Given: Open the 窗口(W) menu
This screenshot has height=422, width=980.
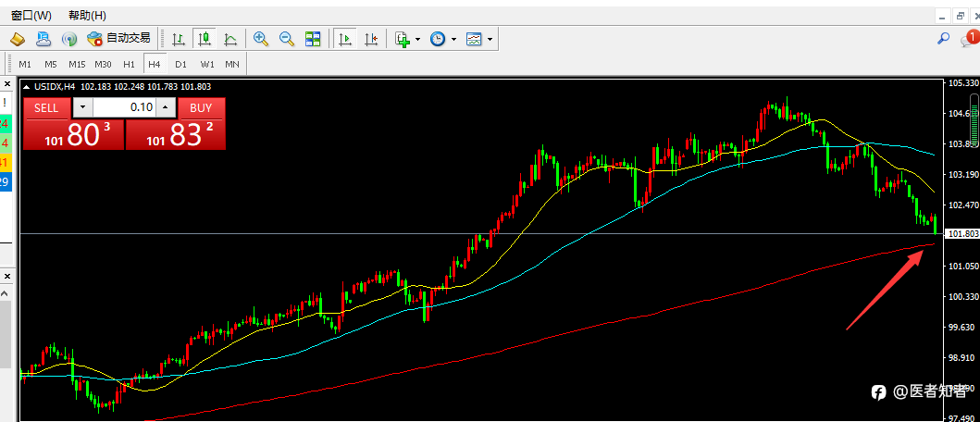Looking at the screenshot, I should (x=31, y=15).
